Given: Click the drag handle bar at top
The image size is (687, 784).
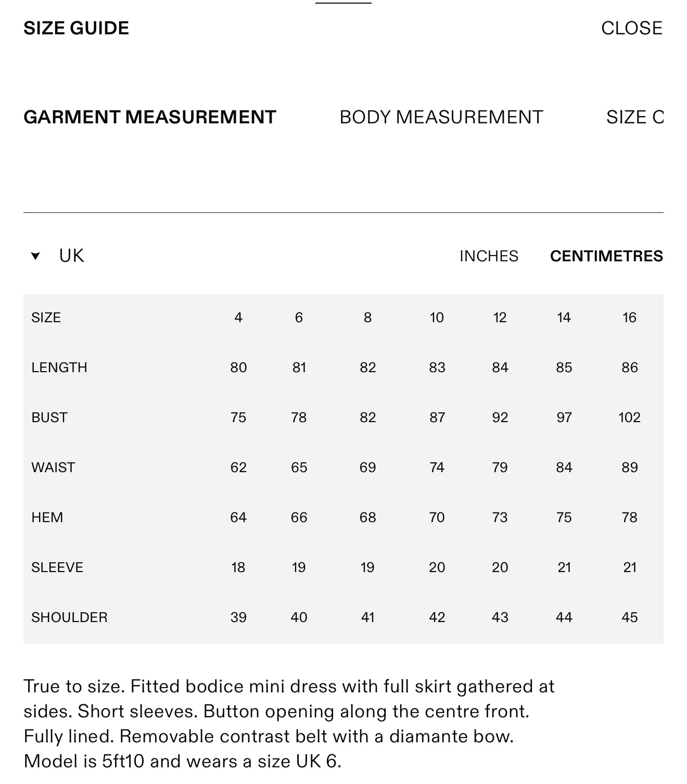Looking at the screenshot, I should [343, 3].
